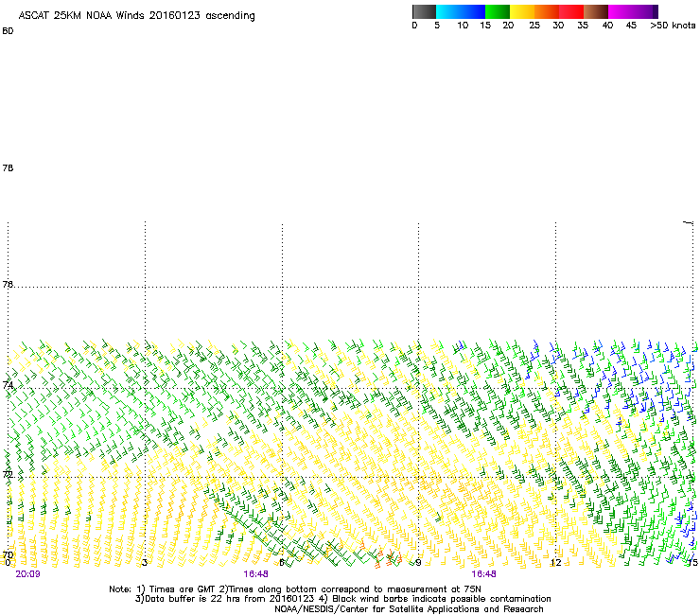
Task: Click the 'Times are GMT' note line
Action: click(295, 589)
